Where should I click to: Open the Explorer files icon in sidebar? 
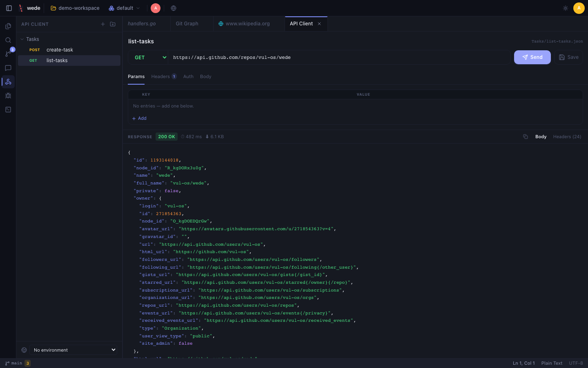pyautogui.click(x=8, y=26)
